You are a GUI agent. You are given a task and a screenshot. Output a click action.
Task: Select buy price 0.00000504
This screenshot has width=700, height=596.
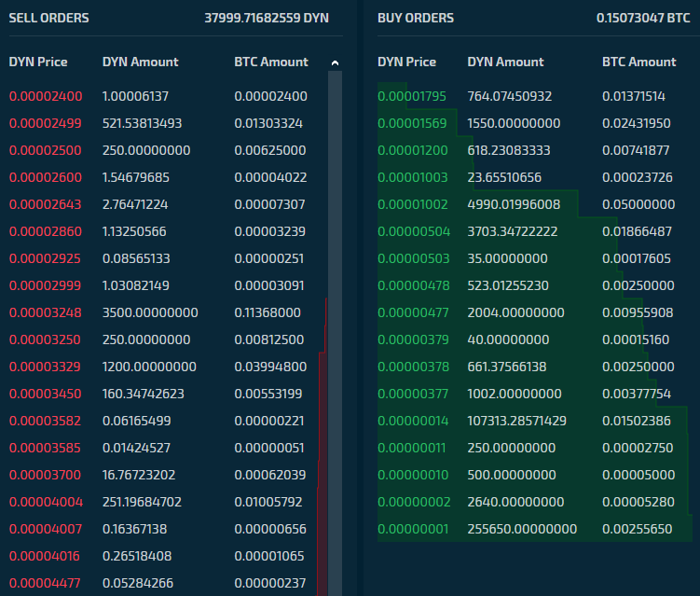(x=413, y=231)
